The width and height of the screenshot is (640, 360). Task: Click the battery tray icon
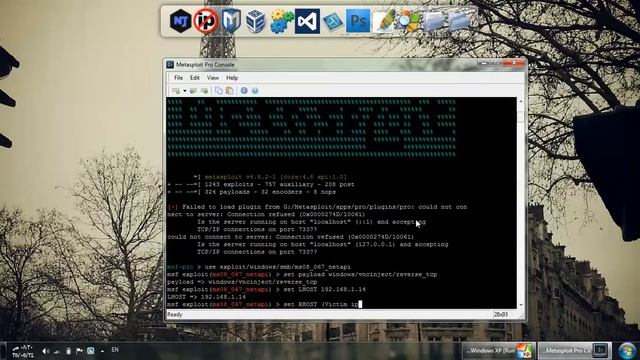tap(69, 351)
